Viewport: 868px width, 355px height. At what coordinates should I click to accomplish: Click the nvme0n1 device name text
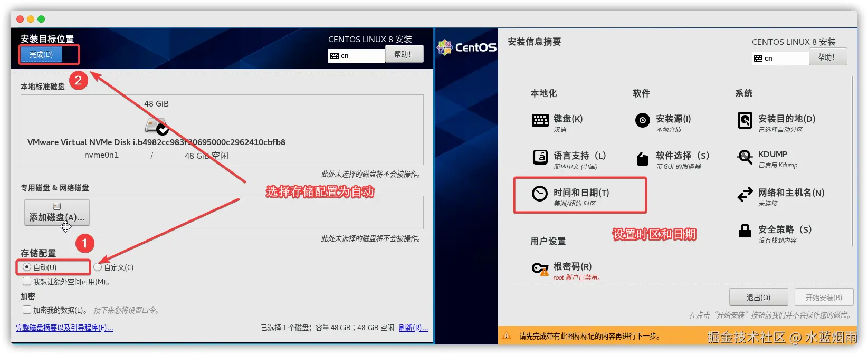(x=101, y=155)
